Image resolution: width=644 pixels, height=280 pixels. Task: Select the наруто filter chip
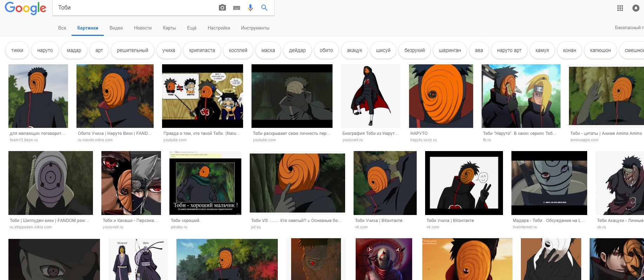click(45, 50)
